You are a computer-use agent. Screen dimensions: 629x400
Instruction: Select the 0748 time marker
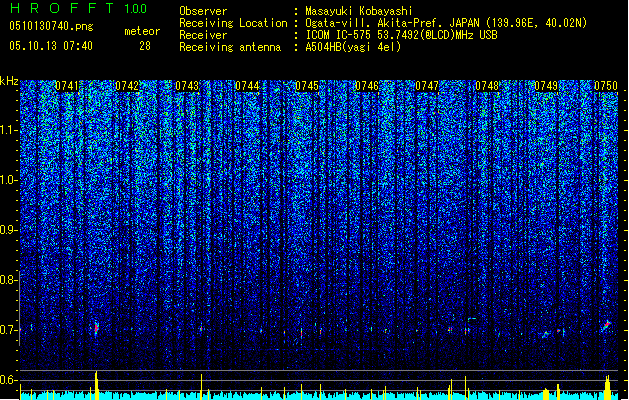pos(487,86)
